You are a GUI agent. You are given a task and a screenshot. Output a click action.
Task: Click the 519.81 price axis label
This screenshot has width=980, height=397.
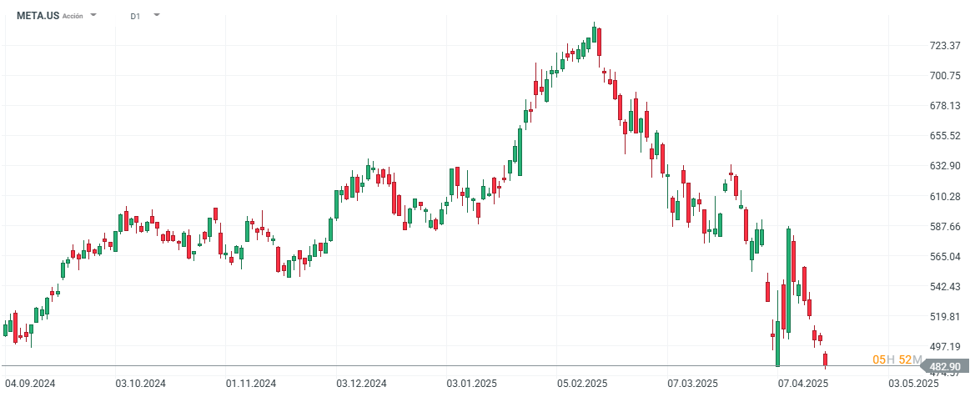[x=945, y=317]
